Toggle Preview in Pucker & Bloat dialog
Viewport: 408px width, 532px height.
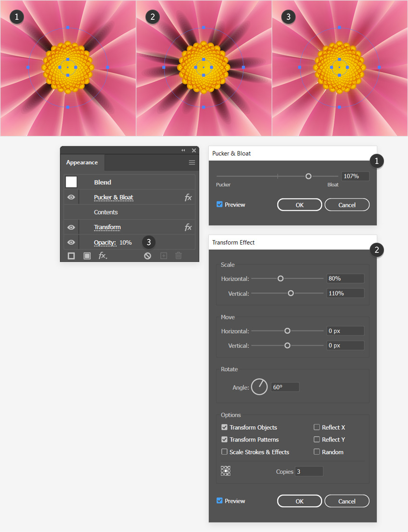click(x=219, y=204)
